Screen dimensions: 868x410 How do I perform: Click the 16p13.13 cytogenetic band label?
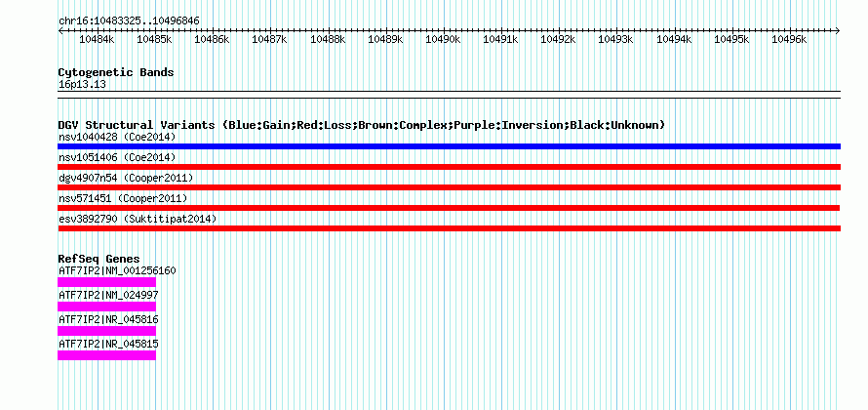tap(82, 85)
